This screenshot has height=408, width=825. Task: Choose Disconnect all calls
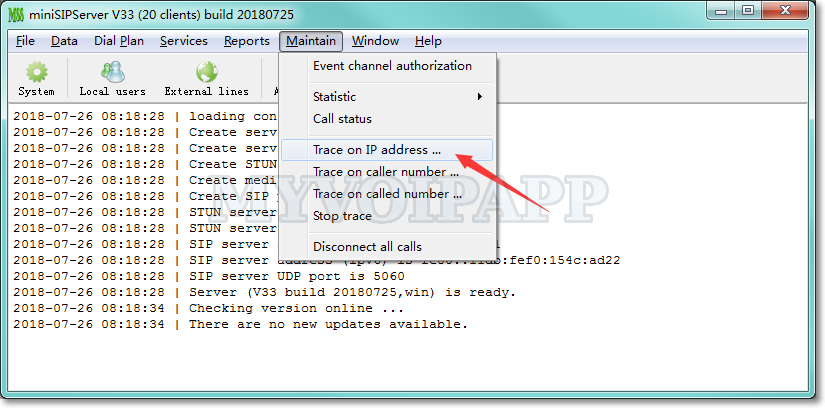pos(387,247)
